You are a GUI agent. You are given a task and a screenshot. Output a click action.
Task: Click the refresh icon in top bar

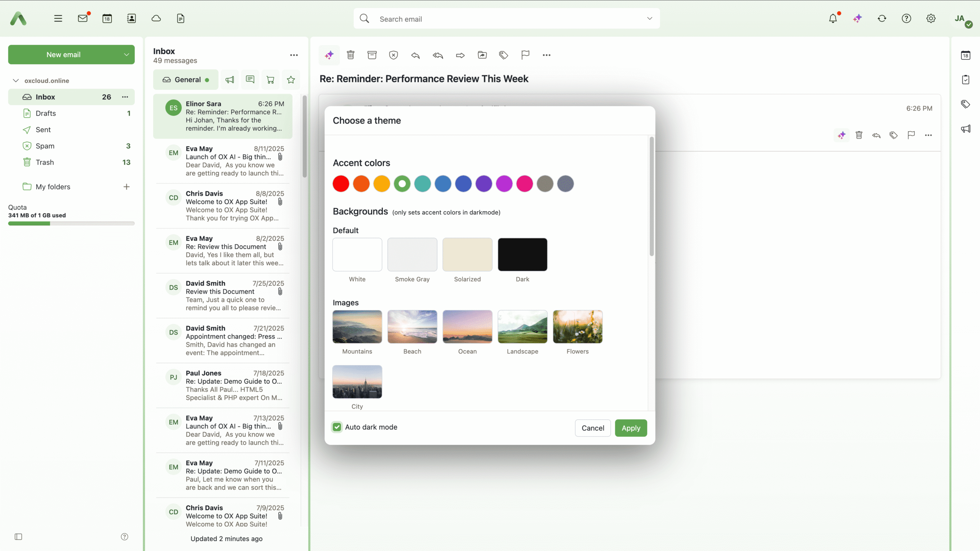882,18
